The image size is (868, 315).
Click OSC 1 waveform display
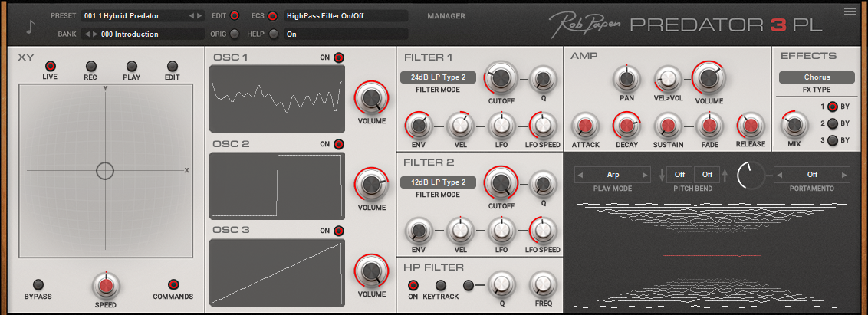[x=278, y=99]
